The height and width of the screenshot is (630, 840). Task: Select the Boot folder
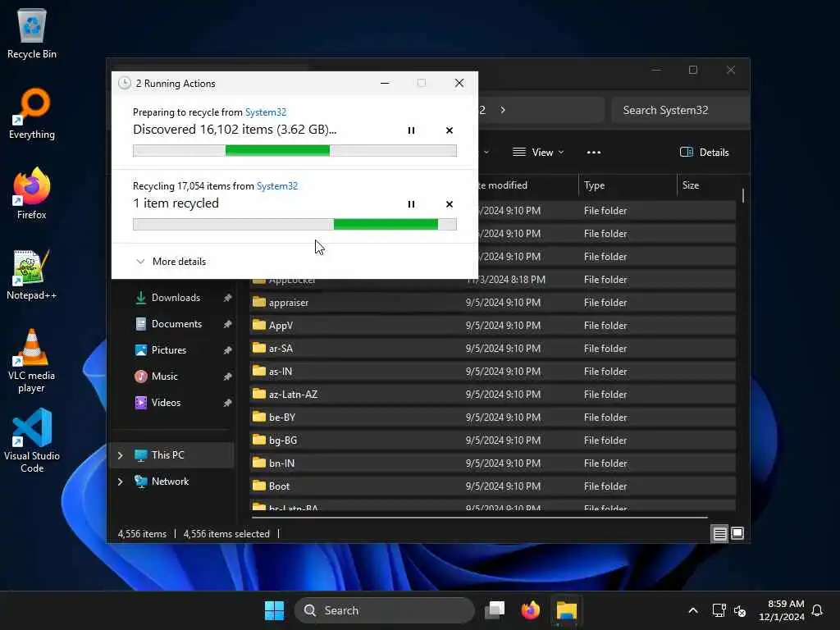[x=493, y=486]
